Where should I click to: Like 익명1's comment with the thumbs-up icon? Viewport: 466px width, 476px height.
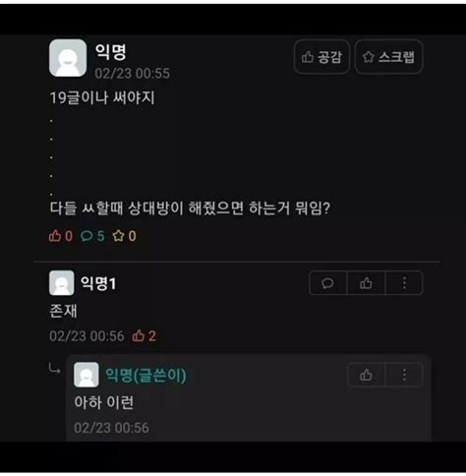(366, 283)
